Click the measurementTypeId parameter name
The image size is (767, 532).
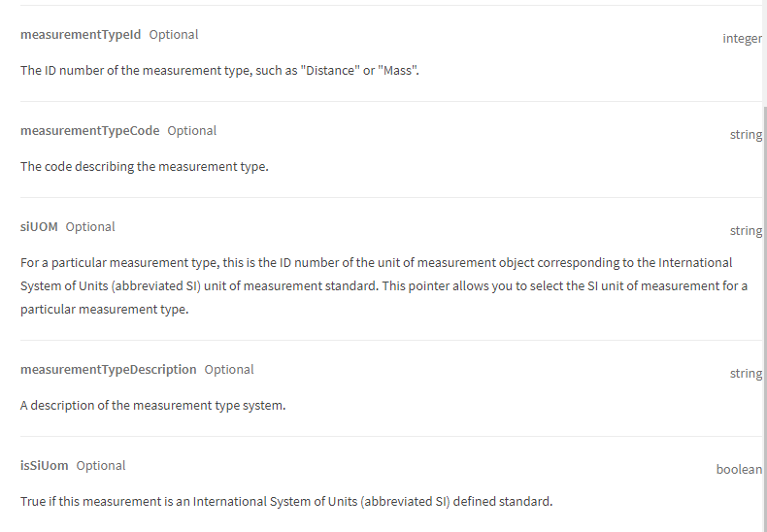tap(81, 35)
